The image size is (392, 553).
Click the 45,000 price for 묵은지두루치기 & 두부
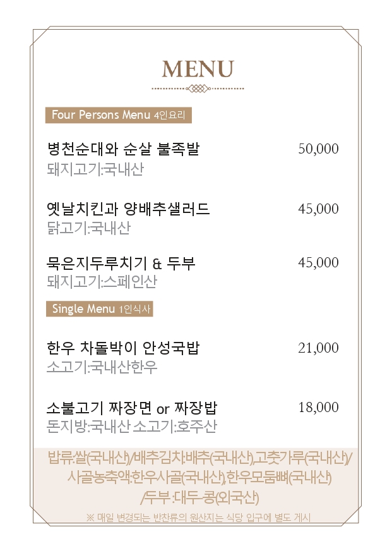[318, 263]
